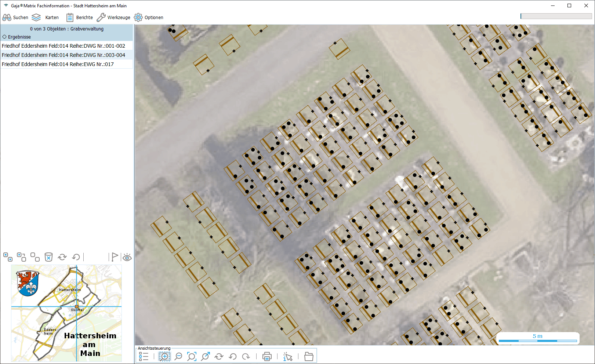Open the Werkzeuge menu

point(113,17)
